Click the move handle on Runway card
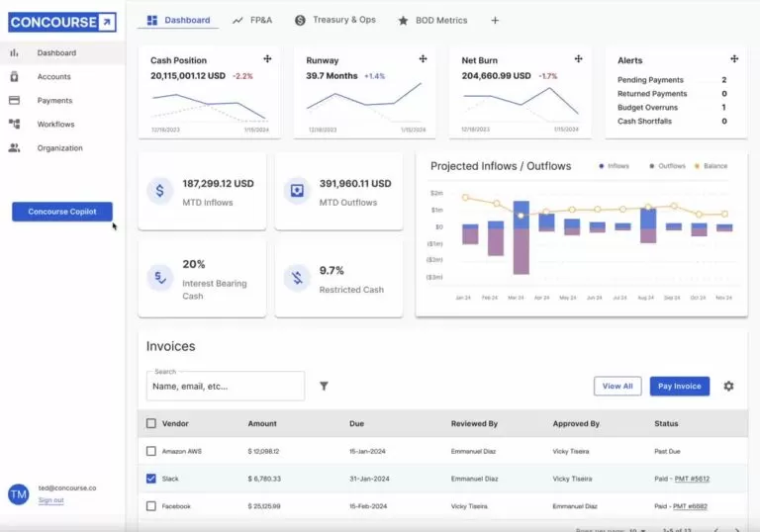The height and width of the screenshot is (532, 760). coord(424,59)
